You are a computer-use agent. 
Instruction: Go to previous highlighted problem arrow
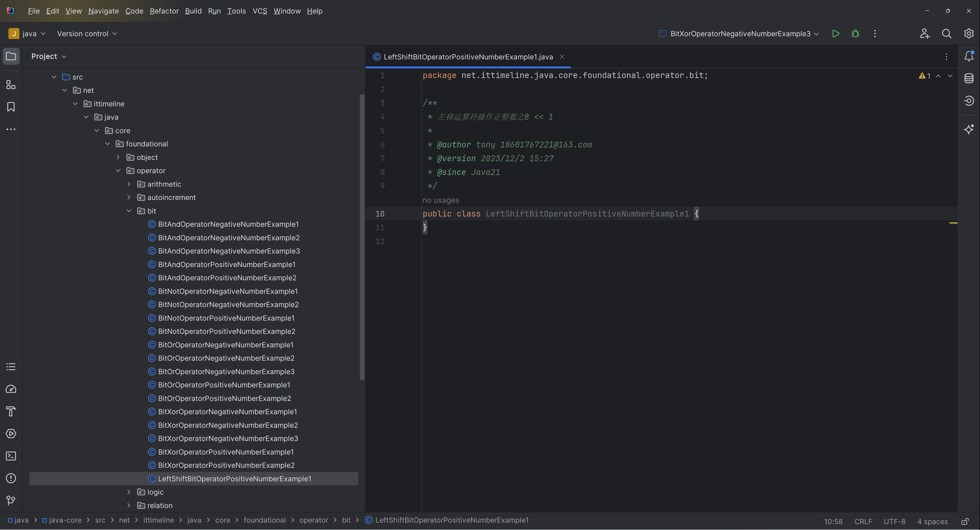click(x=938, y=76)
